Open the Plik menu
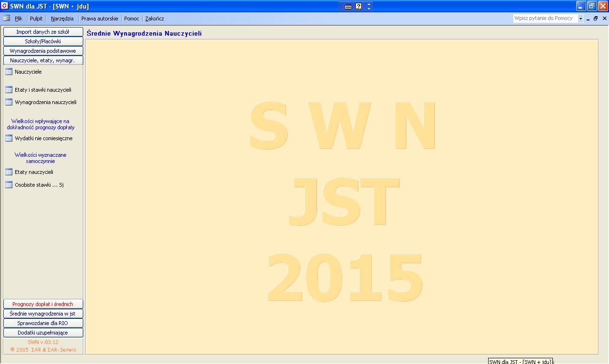This screenshot has width=609, height=364. [x=19, y=19]
